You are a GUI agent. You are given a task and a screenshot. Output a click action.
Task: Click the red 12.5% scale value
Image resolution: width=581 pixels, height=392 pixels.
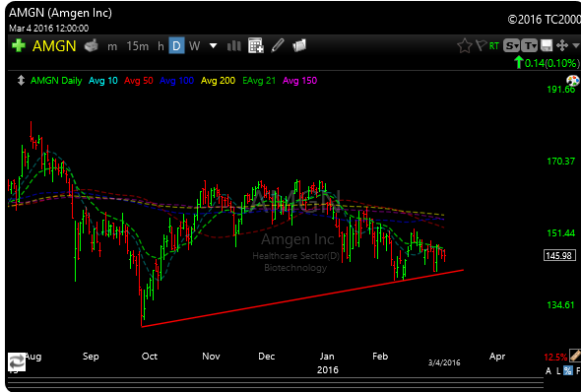555,358
